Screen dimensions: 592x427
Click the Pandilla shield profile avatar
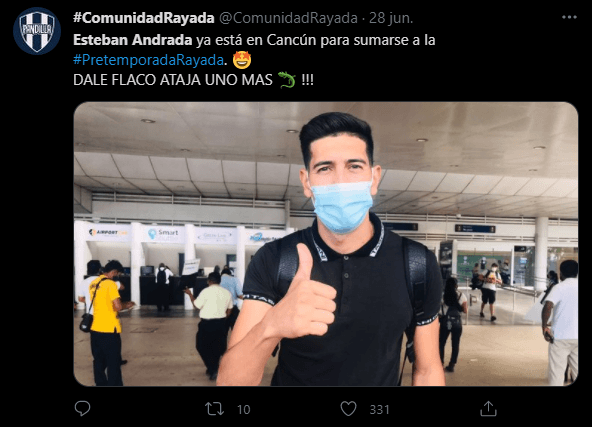37,31
